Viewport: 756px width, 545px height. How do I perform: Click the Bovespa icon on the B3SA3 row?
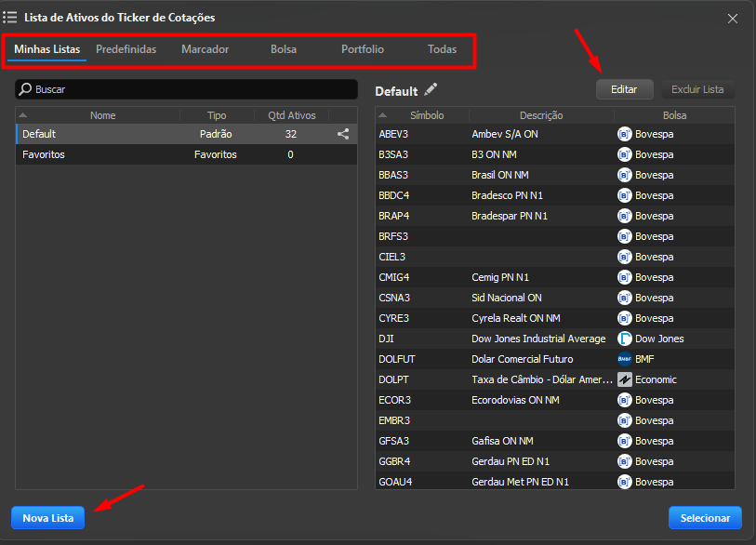pyautogui.click(x=624, y=154)
